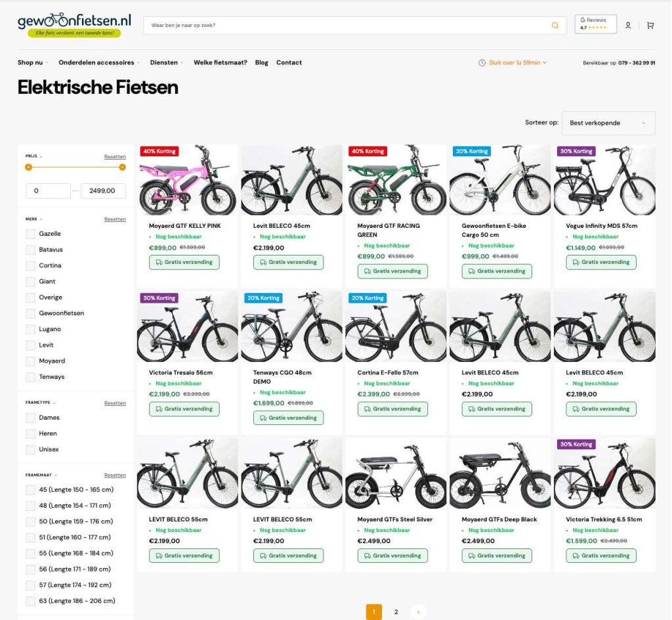Click the 20% Korting badge on Cortina E-Fello
This screenshot has width=672, height=620.
coord(367,298)
